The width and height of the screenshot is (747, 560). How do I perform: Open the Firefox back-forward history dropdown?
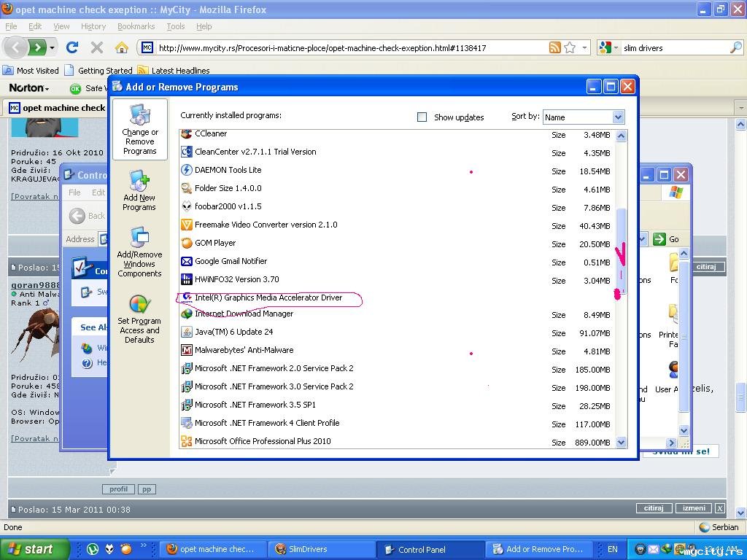[52, 47]
